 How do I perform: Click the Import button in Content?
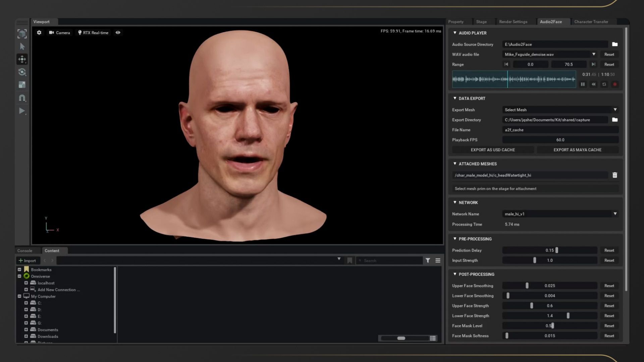[x=28, y=260]
